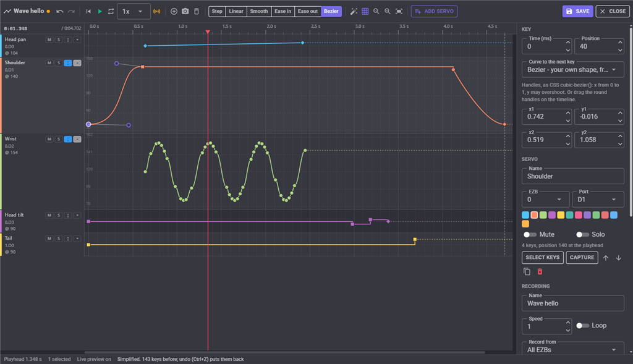Expand the Head pan track height

pyautogui.click(x=68, y=40)
